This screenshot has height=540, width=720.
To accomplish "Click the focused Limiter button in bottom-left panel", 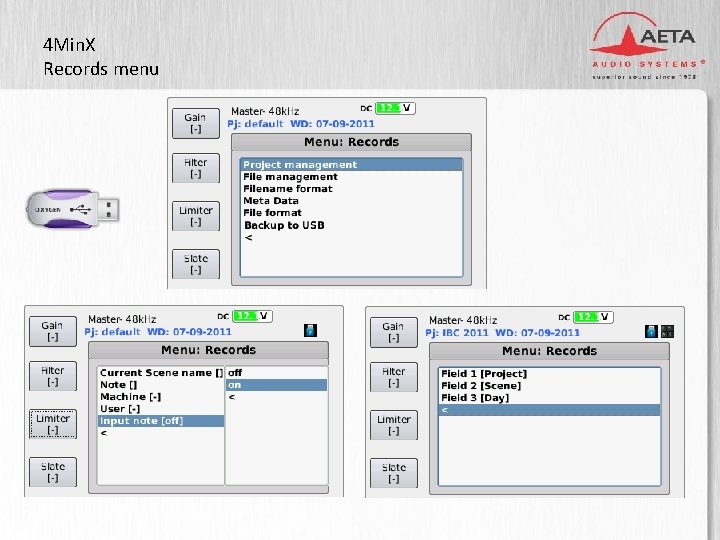I will (x=53, y=424).
